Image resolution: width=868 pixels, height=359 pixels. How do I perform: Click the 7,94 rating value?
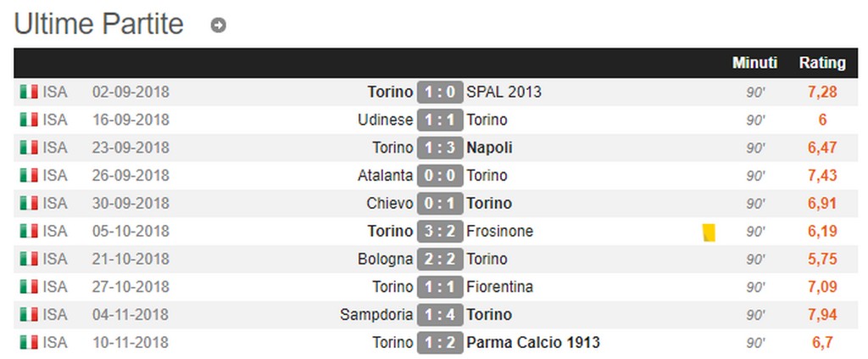(x=821, y=315)
